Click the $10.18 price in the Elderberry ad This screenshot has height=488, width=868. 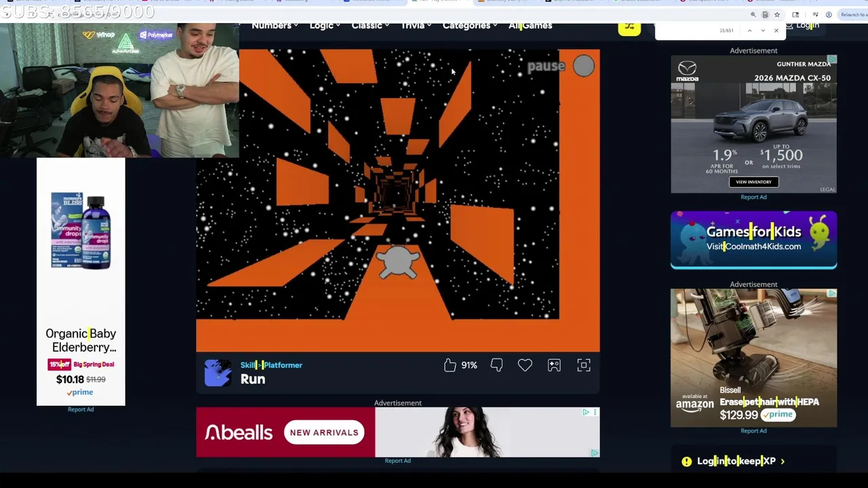coord(70,380)
